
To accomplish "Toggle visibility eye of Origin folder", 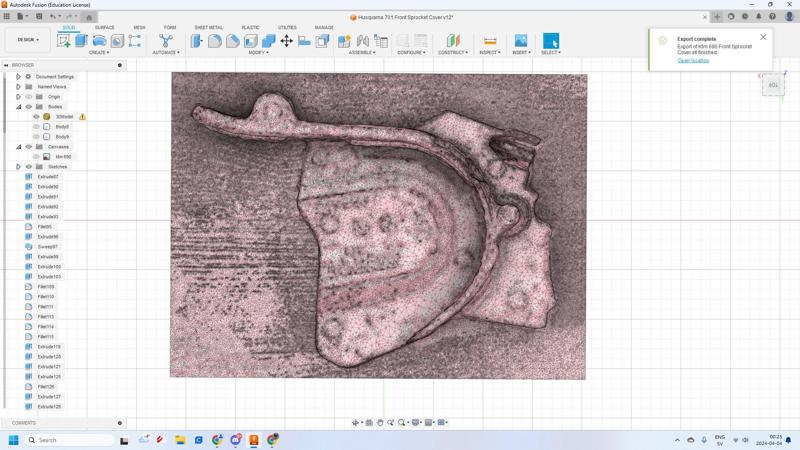I will (x=29, y=96).
